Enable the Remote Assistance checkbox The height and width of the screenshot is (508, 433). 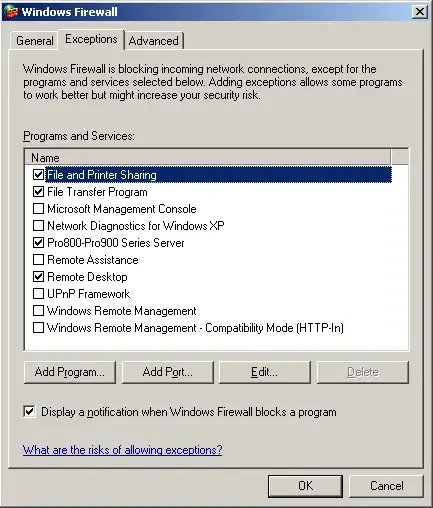(x=38, y=260)
